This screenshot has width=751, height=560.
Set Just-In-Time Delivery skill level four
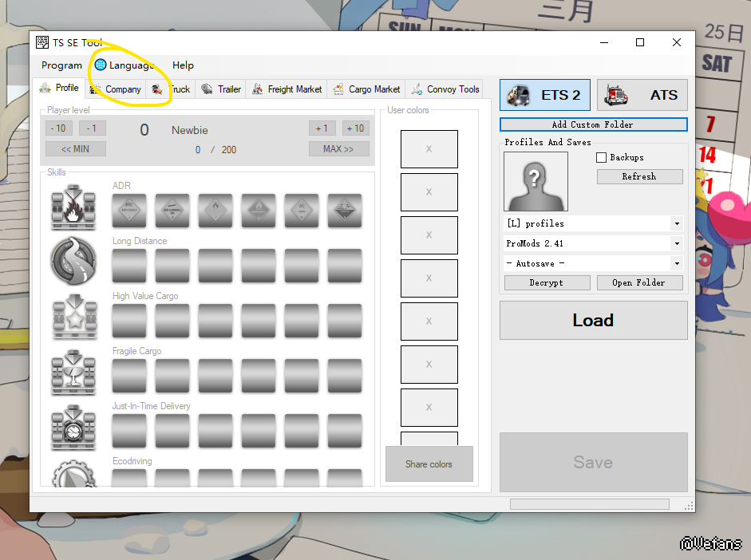point(259,431)
